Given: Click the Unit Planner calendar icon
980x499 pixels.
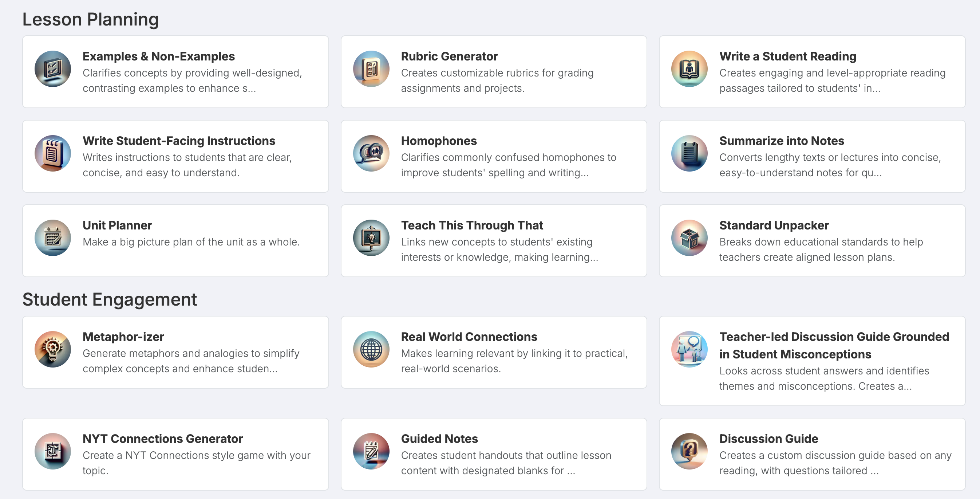Looking at the screenshot, I should (52, 237).
